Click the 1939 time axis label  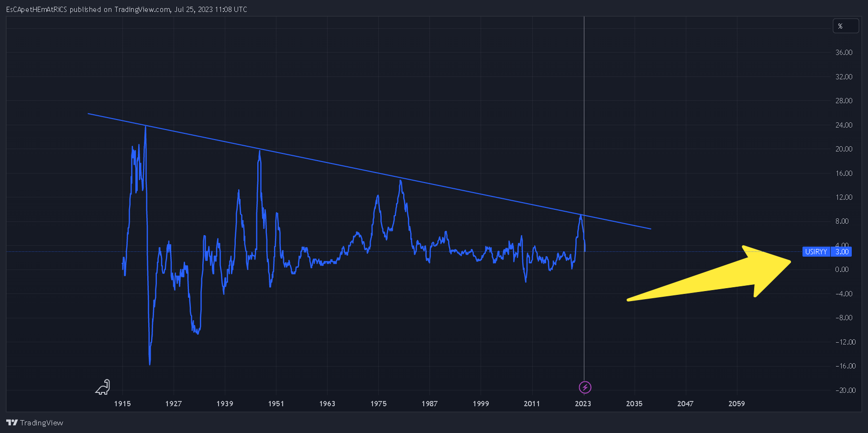pos(225,404)
